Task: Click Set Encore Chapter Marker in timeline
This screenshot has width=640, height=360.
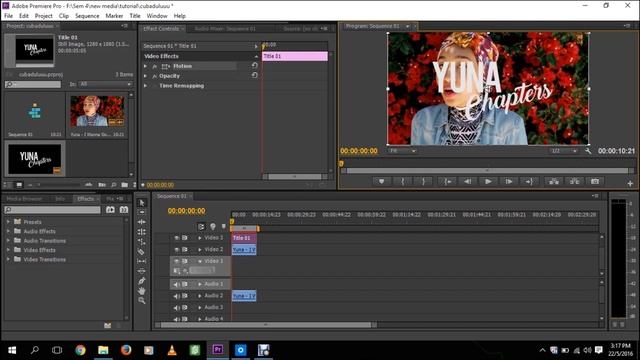Action: tap(213, 227)
